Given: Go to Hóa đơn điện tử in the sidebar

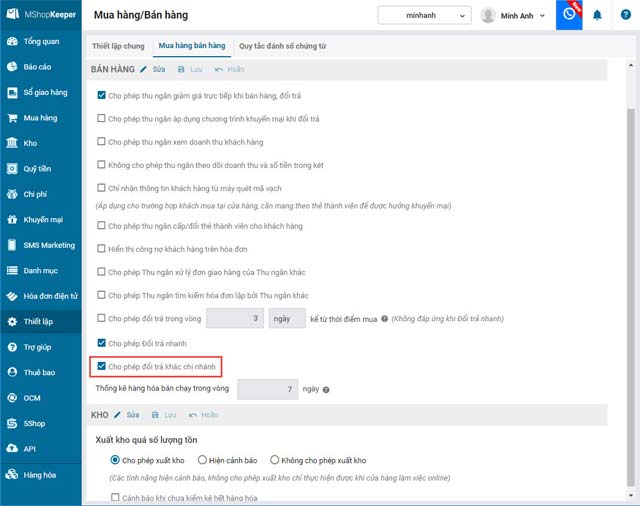Looking at the screenshot, I should (x=50, y=296).
